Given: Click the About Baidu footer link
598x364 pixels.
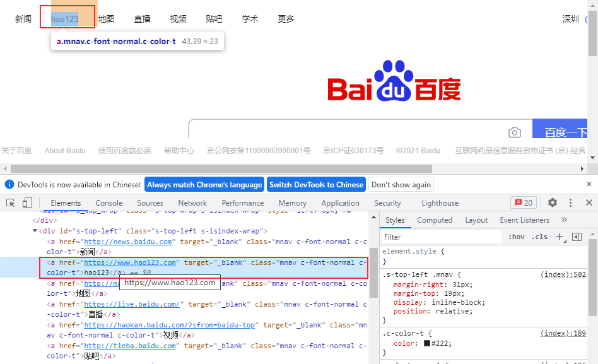Looking at the screenshot, I should coord(65,151).
